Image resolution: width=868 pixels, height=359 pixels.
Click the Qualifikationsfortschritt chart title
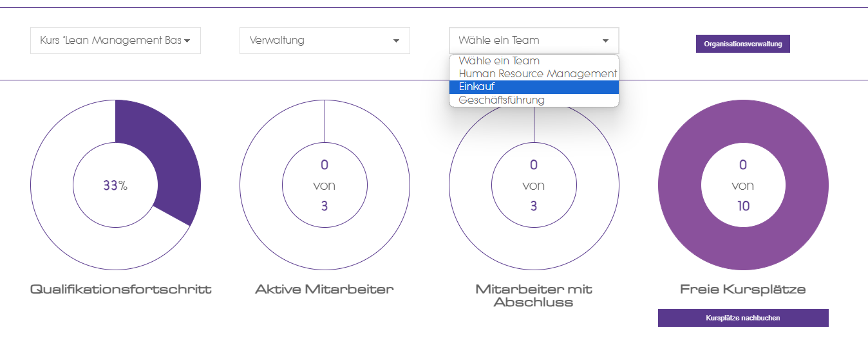coord(120,290)
